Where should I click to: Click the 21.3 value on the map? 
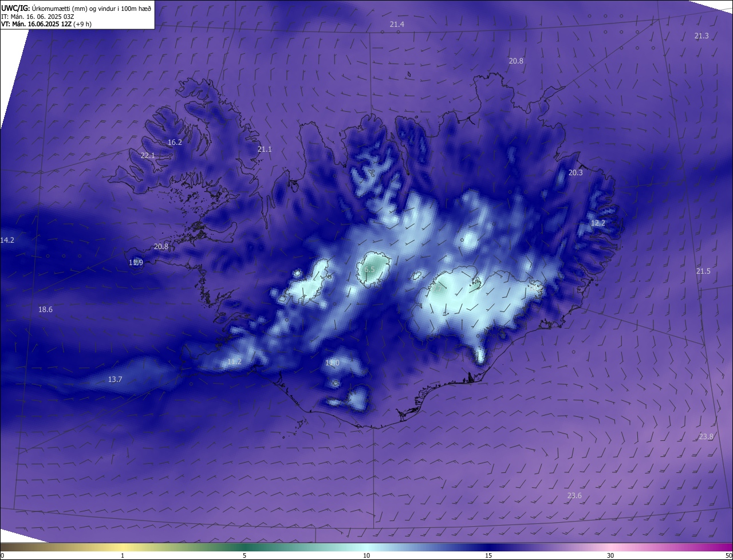coord(702,36)
